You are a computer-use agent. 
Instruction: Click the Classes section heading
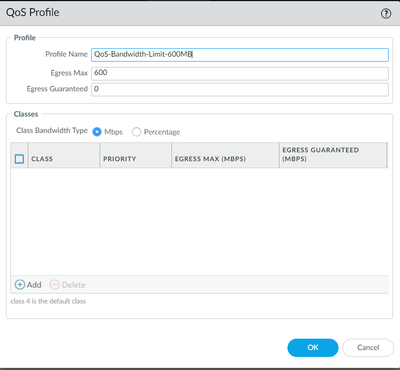click(26, 114)
